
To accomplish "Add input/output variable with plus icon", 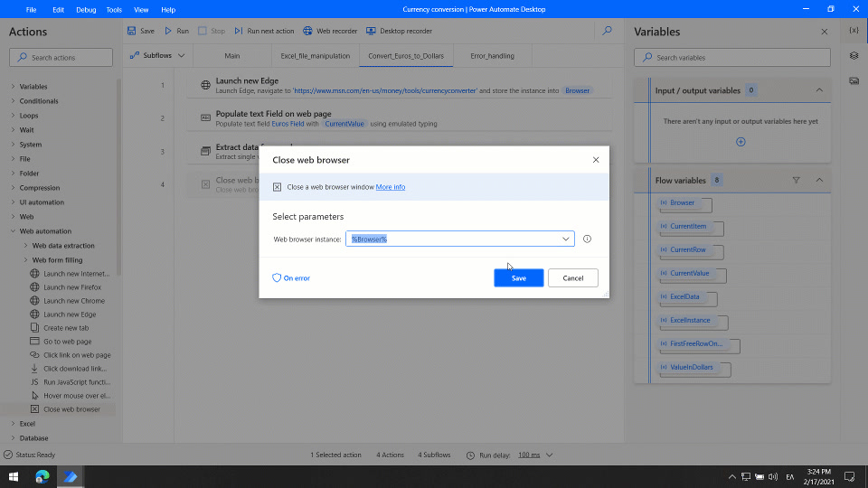I will tap(741, 142).
